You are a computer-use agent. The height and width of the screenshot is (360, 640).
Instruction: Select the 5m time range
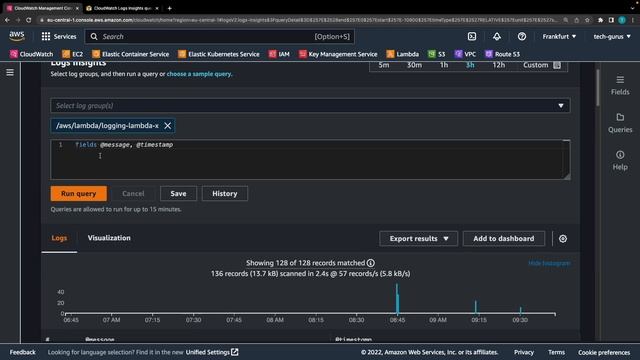coord(383,65)
